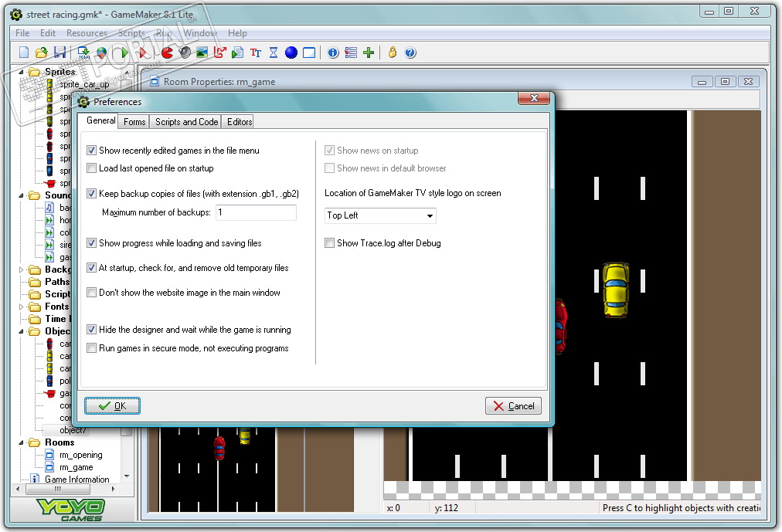This screenshot has width=782, height=532.
Task: Expand the Backgrounds folder in tree
Action: click(x=22, y=269)
